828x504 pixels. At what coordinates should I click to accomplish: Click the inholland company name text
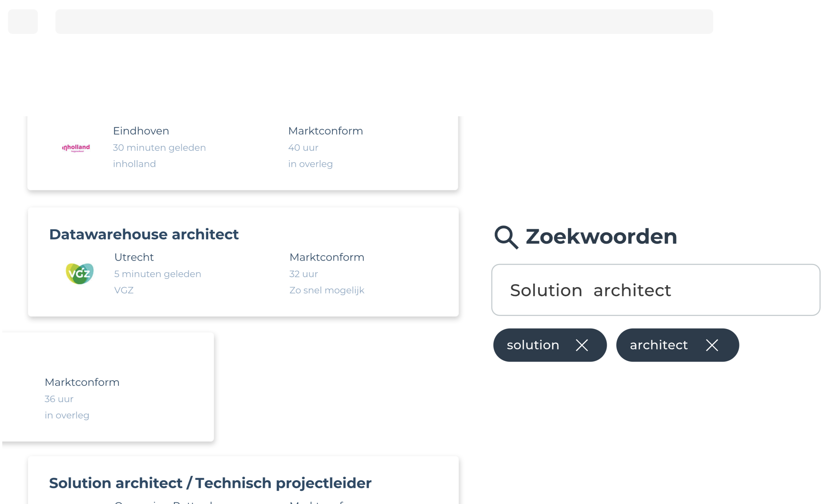click(134, 164)
